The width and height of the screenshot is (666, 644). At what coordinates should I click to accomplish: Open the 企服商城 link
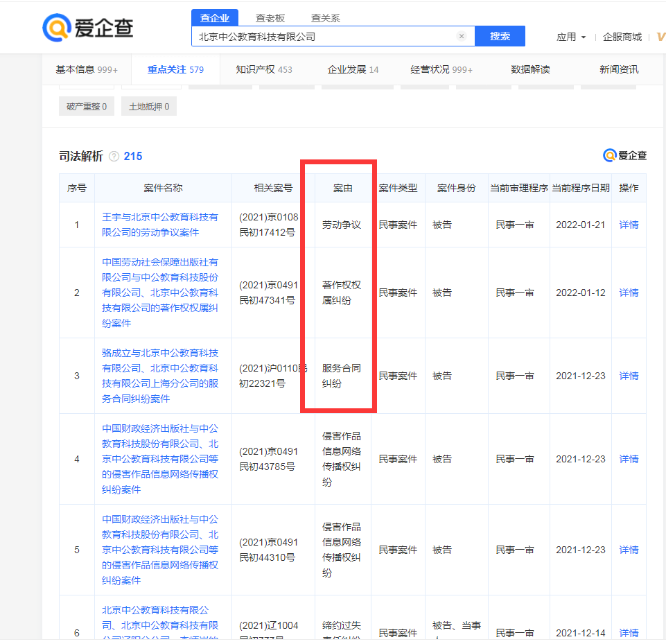pos(622,37)
